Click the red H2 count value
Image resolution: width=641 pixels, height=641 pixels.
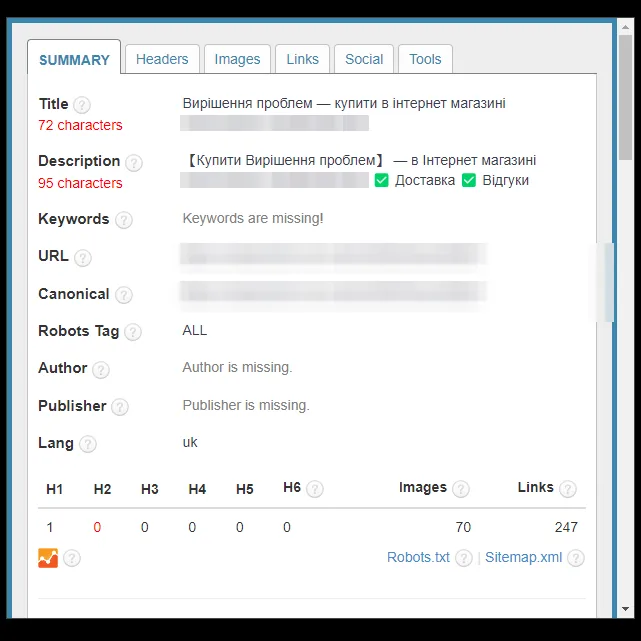coord(97,527)
